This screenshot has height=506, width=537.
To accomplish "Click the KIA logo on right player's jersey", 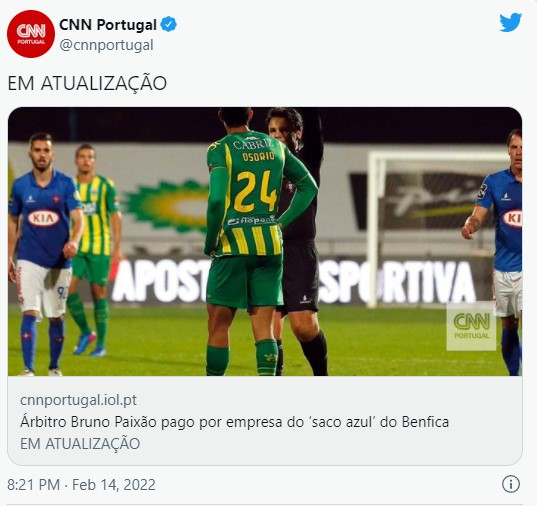I will [x=512, y=219].
